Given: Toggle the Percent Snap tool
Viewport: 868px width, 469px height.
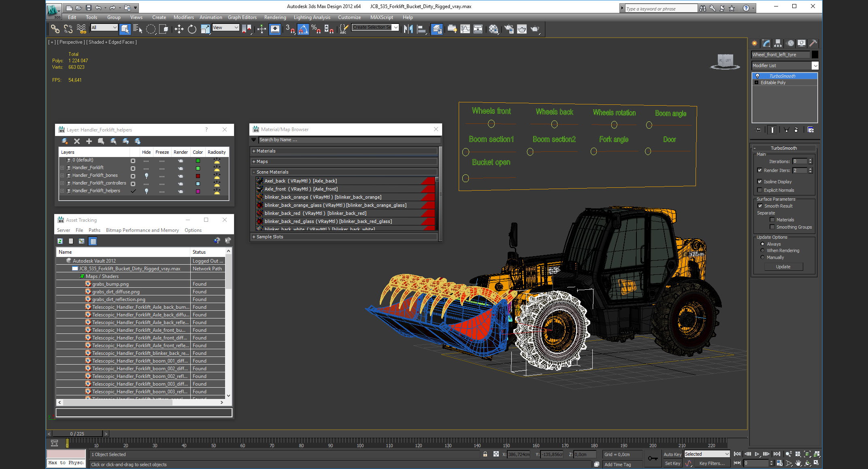Looking at the screenshot, I should [316, 29].
